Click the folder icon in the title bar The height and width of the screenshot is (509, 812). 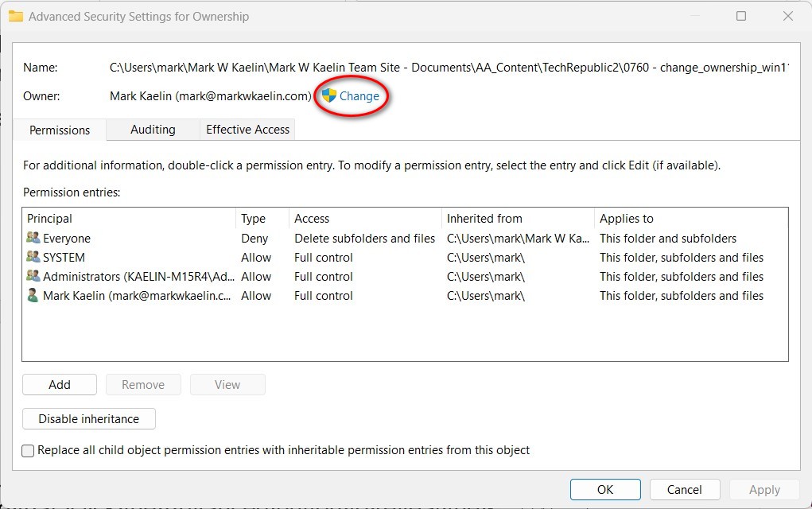point(16,15)
